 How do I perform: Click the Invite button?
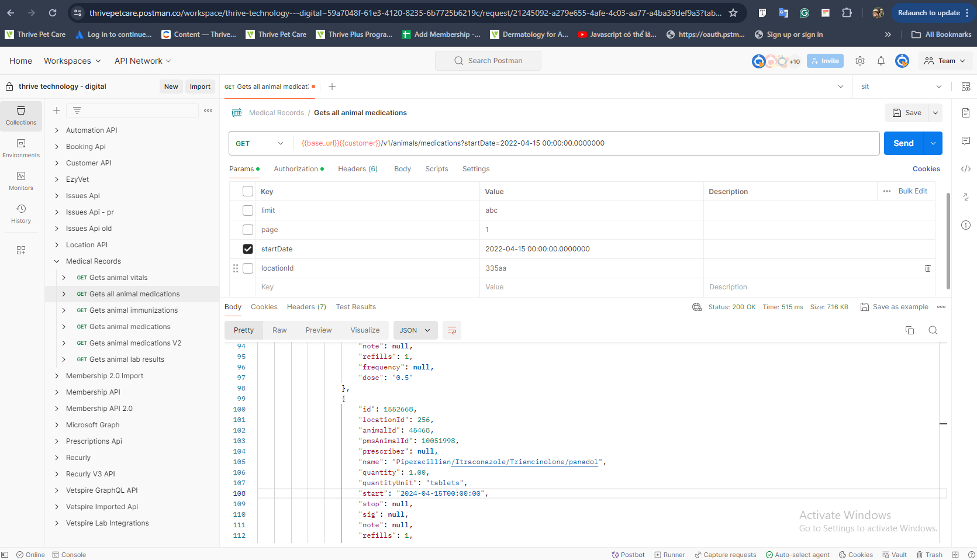point(825,61)
